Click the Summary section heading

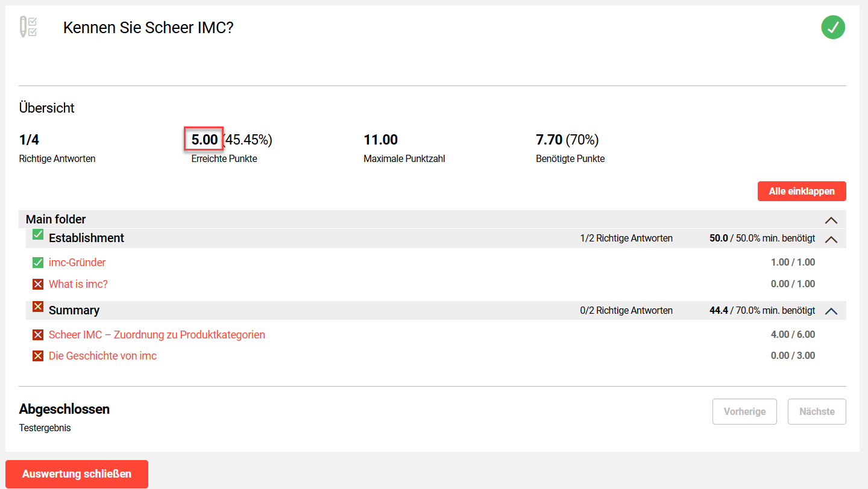click(x=74, y=310)
